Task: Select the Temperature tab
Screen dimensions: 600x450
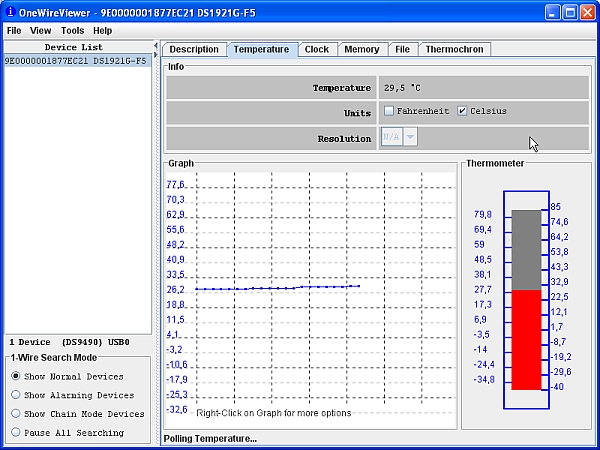Action: [262, 49]
